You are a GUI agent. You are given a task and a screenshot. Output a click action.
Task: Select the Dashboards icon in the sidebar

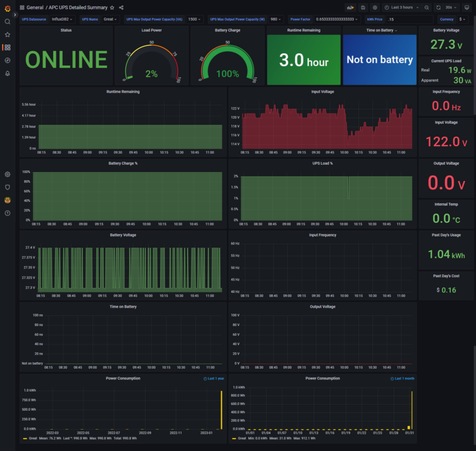[7, 47]
